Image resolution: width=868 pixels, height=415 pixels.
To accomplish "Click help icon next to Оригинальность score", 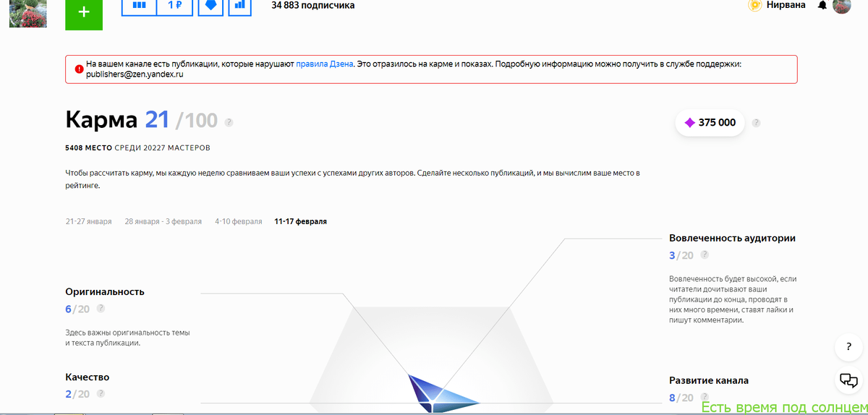I will [x=101, y=308].
